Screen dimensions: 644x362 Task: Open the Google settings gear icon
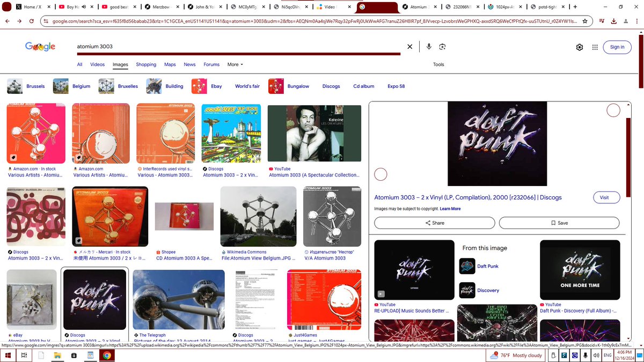point(580,47)
